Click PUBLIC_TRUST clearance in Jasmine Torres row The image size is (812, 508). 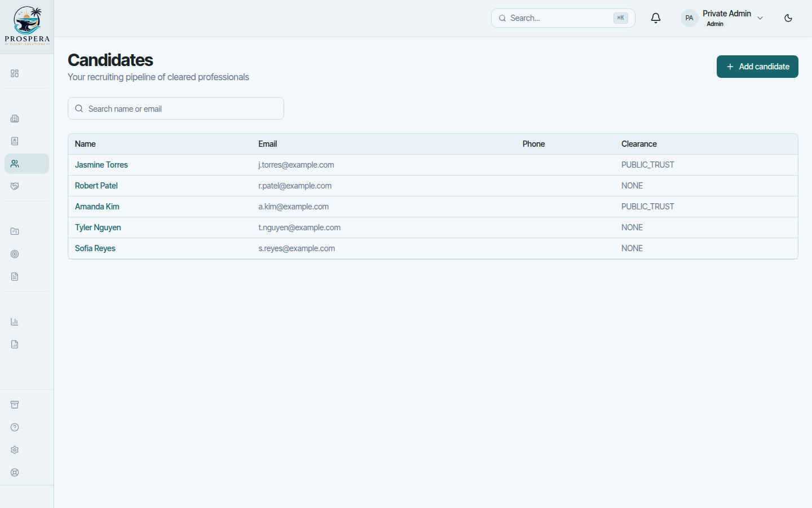click(648, 165)
